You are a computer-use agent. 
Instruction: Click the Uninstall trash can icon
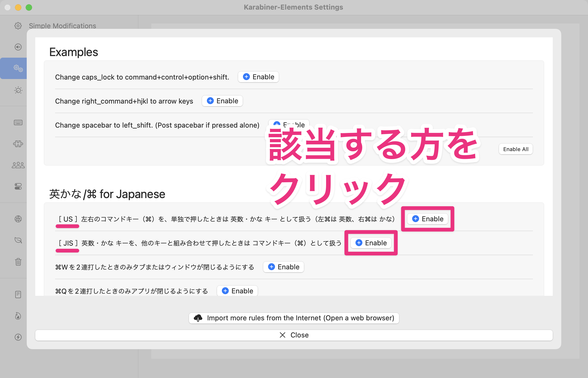[x=18, y=262]
